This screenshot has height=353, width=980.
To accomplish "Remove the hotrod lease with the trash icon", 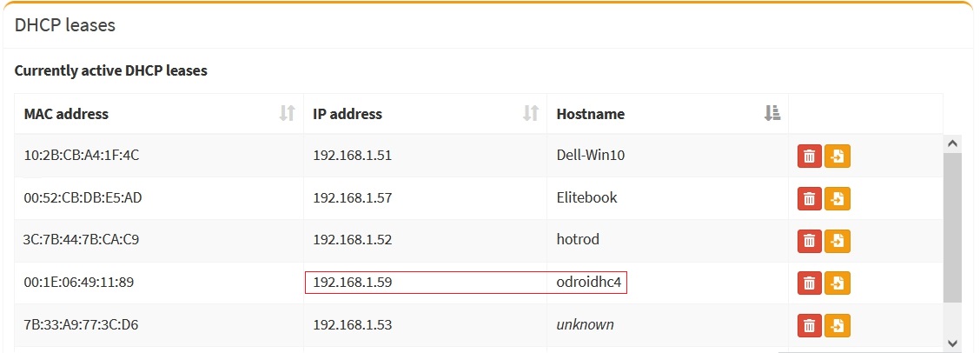I will pyautogui.click(x=809, y=240).
